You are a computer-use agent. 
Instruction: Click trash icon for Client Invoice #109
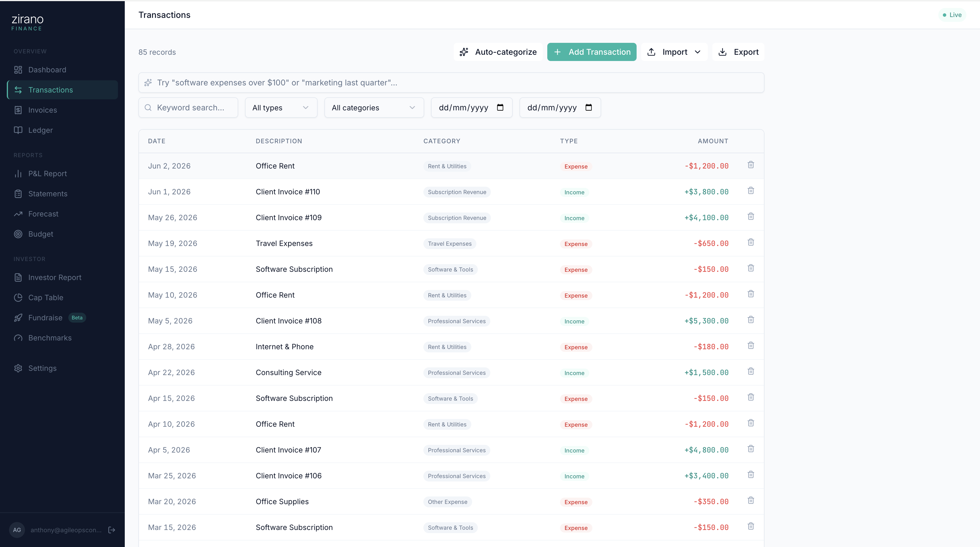[x=751, y=216]
